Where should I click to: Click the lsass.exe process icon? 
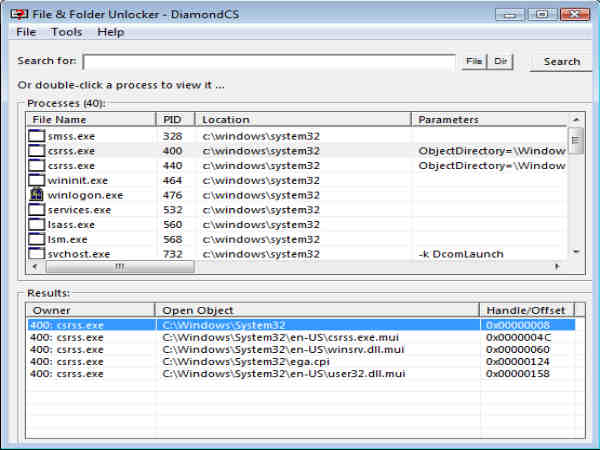(x=37, y=225)
